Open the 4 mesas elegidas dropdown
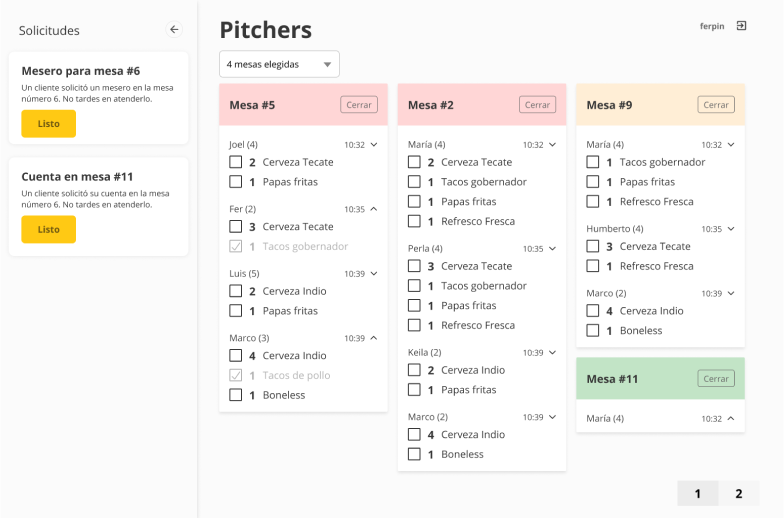Viewport: 784px width, 518px height. pyautogui.click(x=279, y=64)
